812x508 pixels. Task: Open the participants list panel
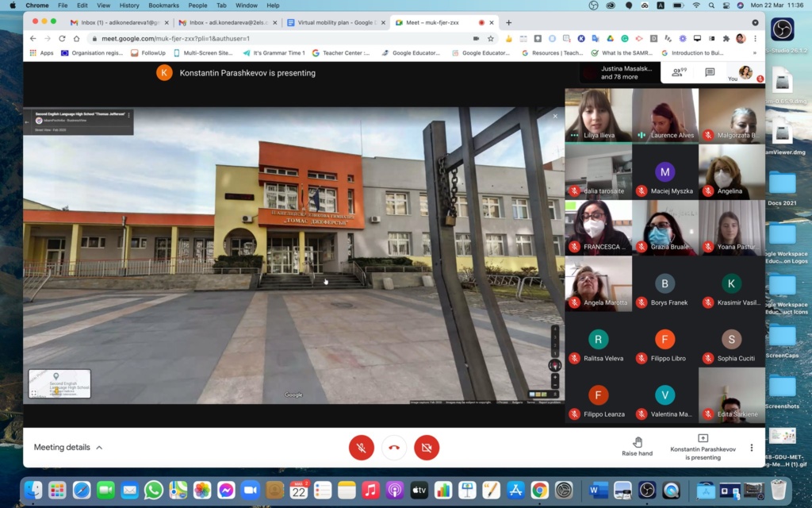(679, 72)
